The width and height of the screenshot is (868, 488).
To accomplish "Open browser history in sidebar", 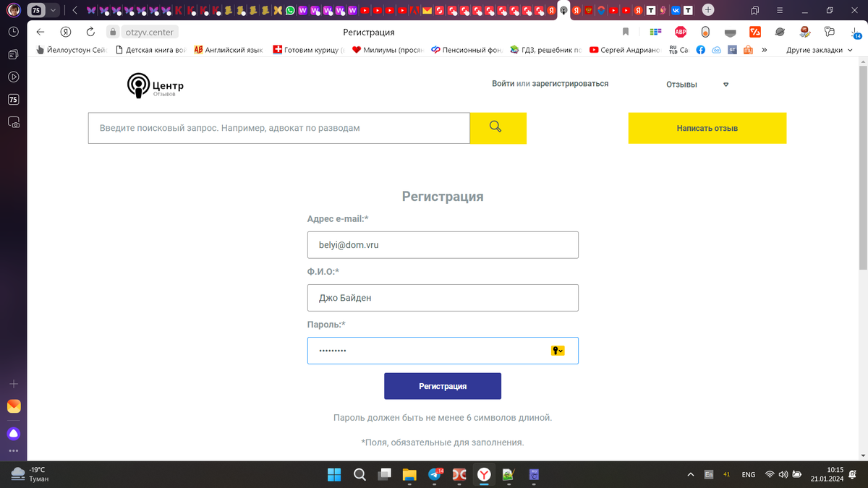I will pos(13,32).
